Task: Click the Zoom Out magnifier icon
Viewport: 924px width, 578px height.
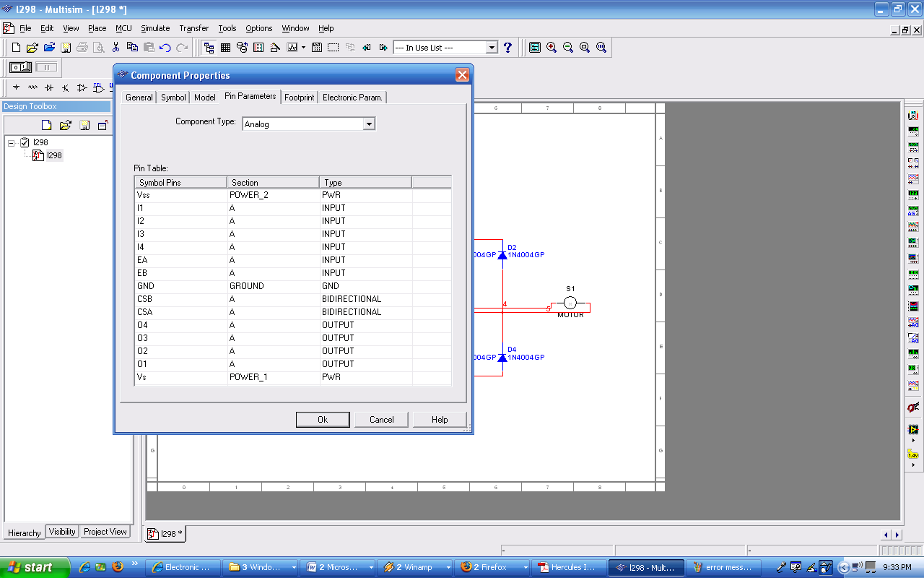Action: pos(568,48)
